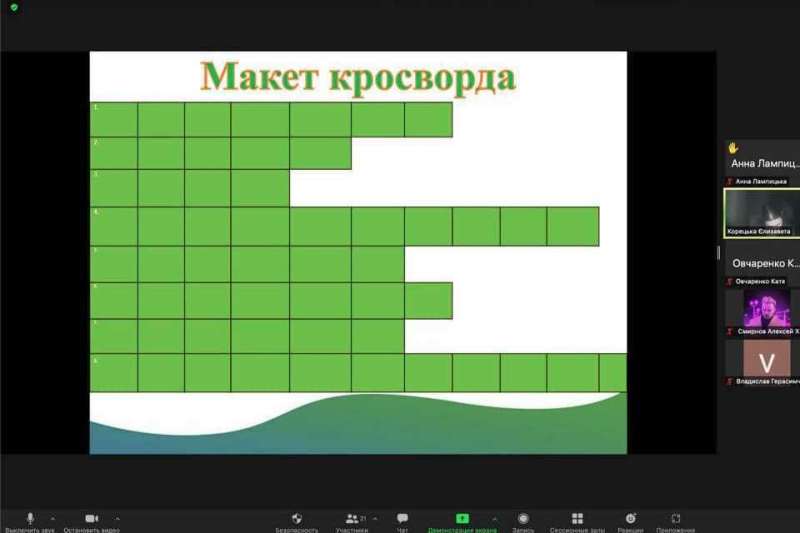
Task: Stop the video using the camera icon
Action: pos(92,519)
